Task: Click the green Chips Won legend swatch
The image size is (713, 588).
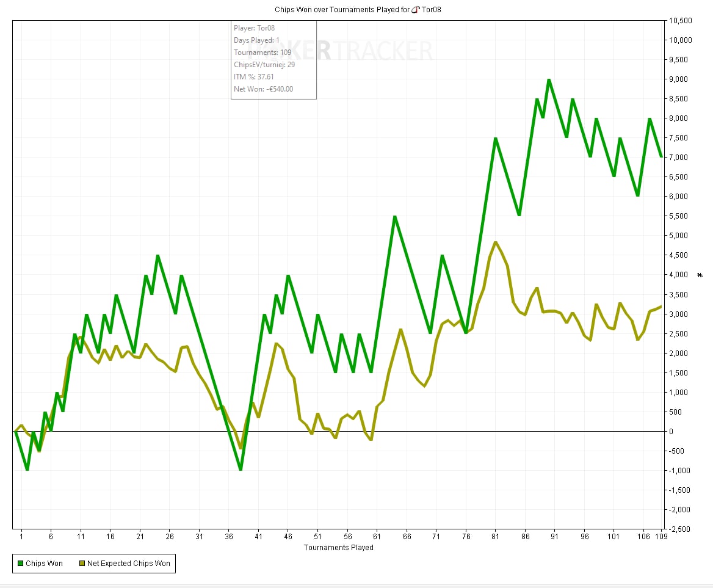Action: click(x=20, y=564)
